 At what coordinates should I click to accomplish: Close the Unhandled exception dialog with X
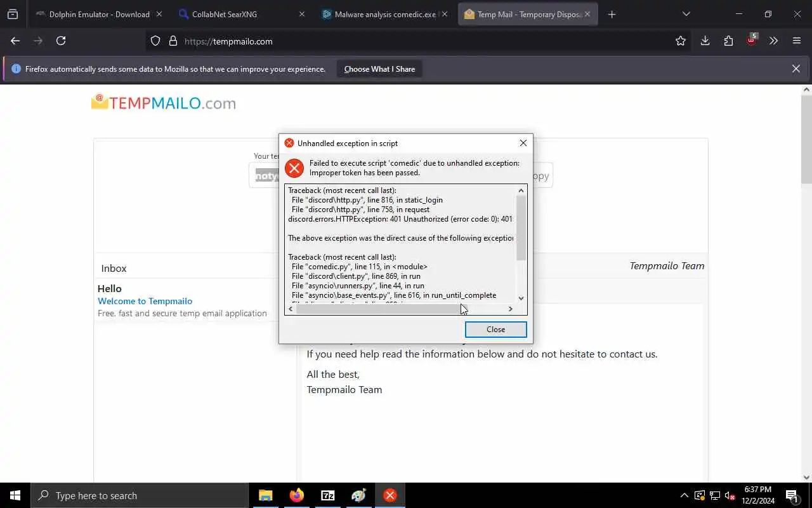523,143
